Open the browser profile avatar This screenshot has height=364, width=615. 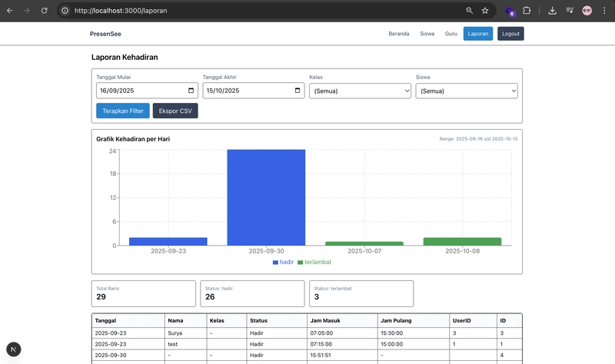tap(587, 11)
